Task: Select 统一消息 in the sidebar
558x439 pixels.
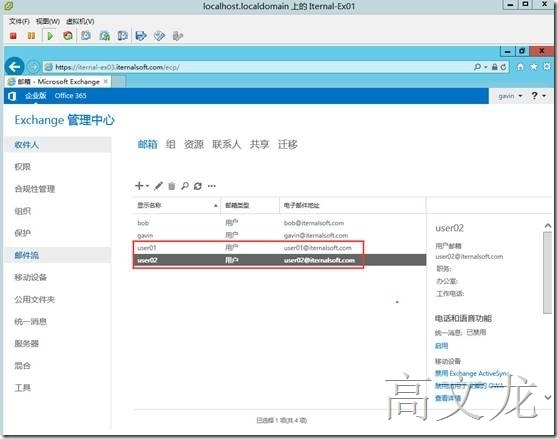Action: coord(31,322)
